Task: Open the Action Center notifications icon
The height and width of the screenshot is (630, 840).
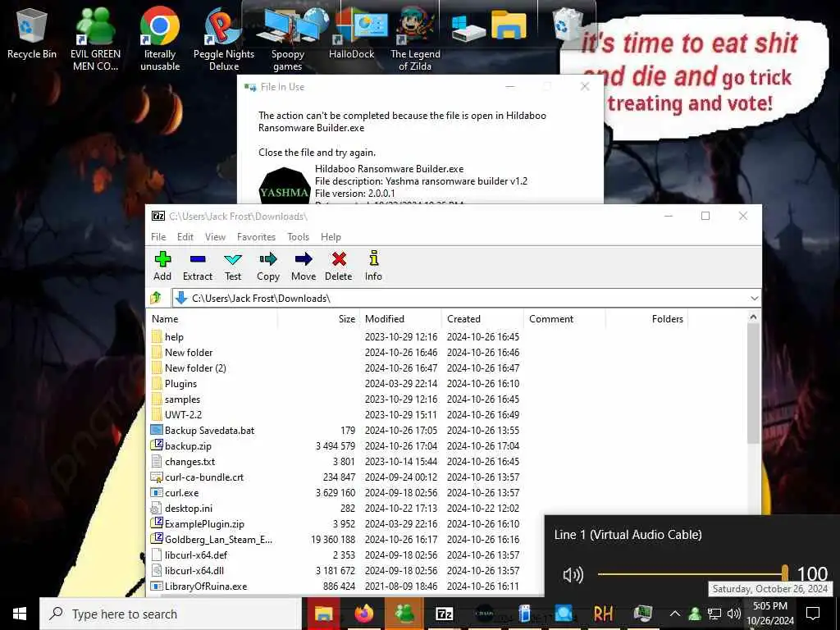Action: pos(813,614)
